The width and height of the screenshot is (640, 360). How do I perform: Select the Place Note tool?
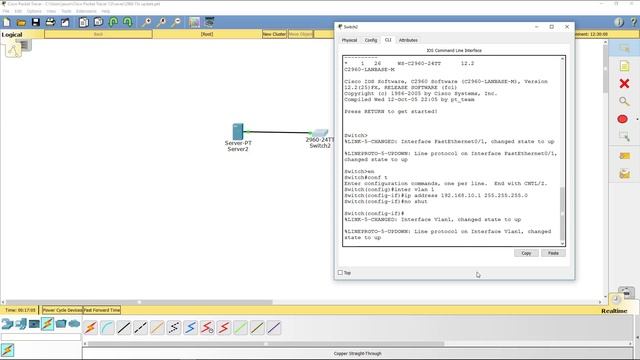(x=624, y=66)
